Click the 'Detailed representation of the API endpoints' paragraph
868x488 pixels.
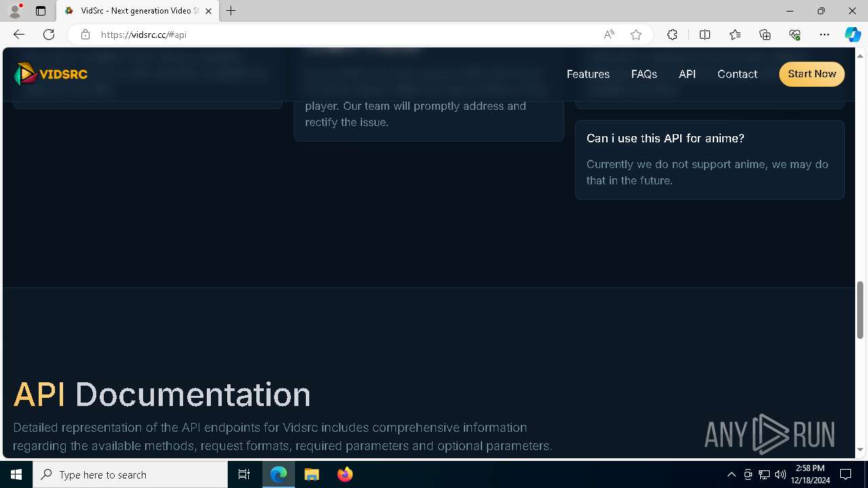point(283,436)
